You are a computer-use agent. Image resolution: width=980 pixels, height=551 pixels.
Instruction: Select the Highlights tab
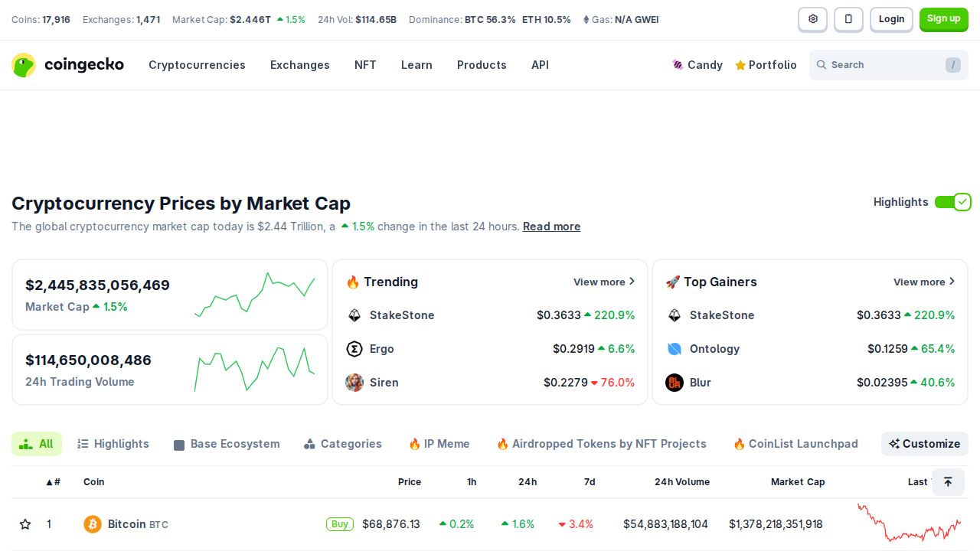click(113, 444)
